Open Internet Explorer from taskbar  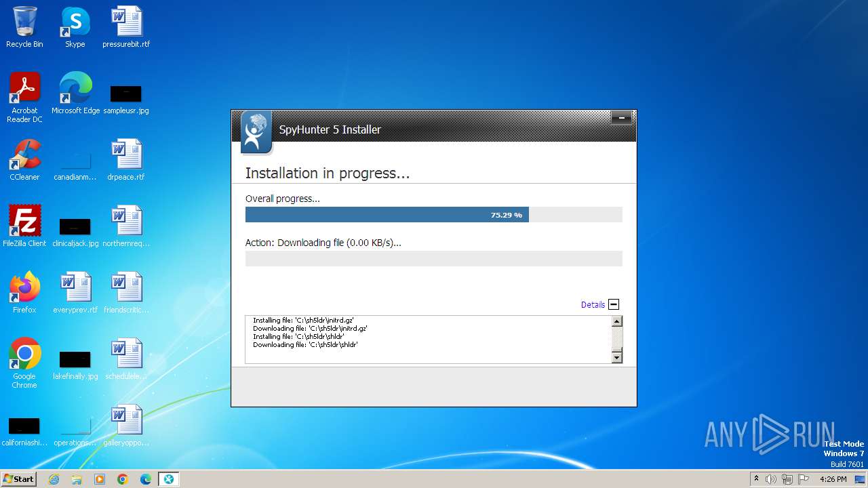[54, 479]
